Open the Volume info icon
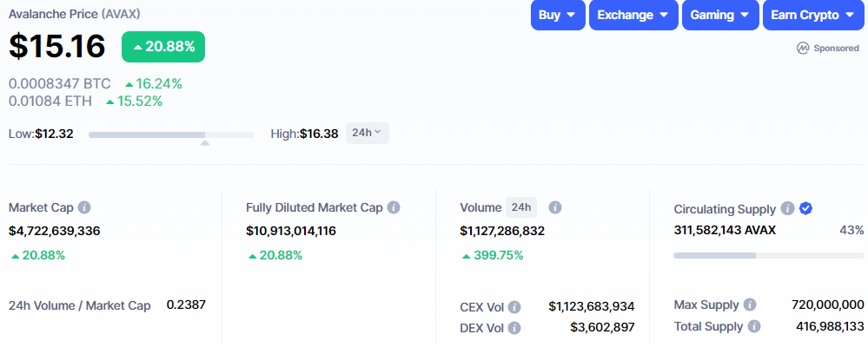Viewport: 868px width, 354px height. tap(555, 208)
